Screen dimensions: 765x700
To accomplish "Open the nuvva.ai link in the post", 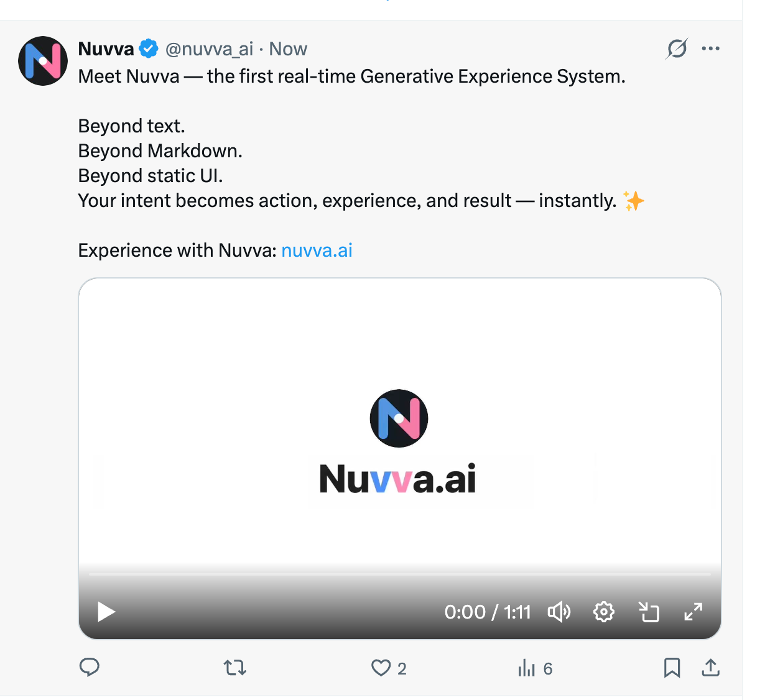I will click(x=317, y=251).
